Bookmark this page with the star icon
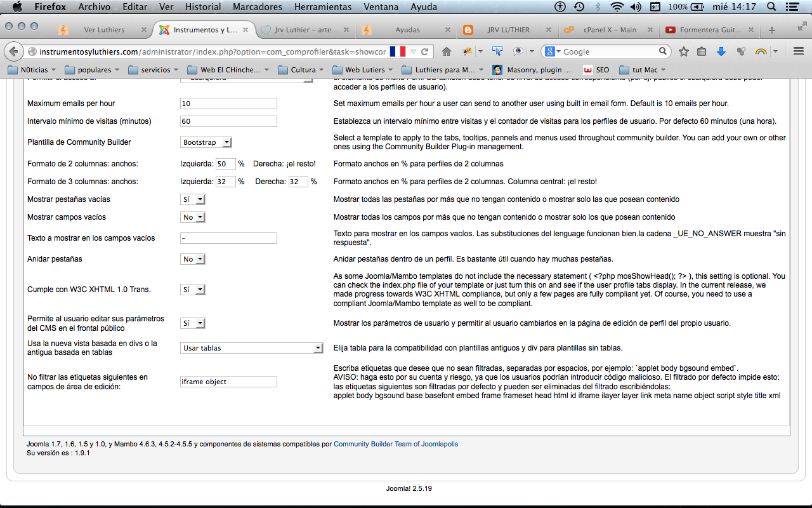This screenshot has width=812, height=508. pos(683,51)
